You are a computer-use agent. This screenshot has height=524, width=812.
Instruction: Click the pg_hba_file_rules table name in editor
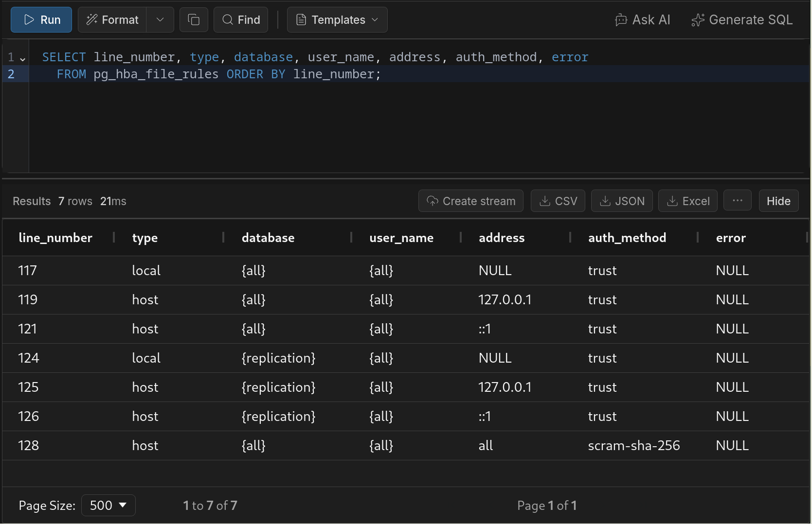click(x=156, y=74)
